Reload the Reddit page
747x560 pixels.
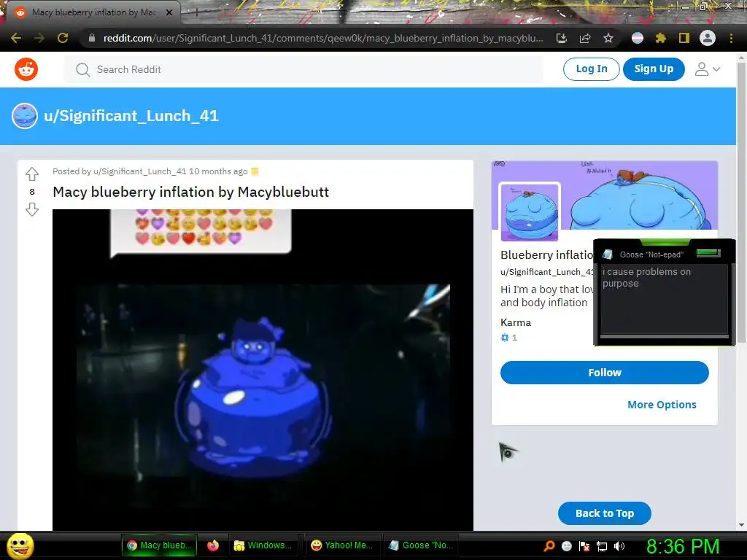pyautogui.click(x=63, y=38)
